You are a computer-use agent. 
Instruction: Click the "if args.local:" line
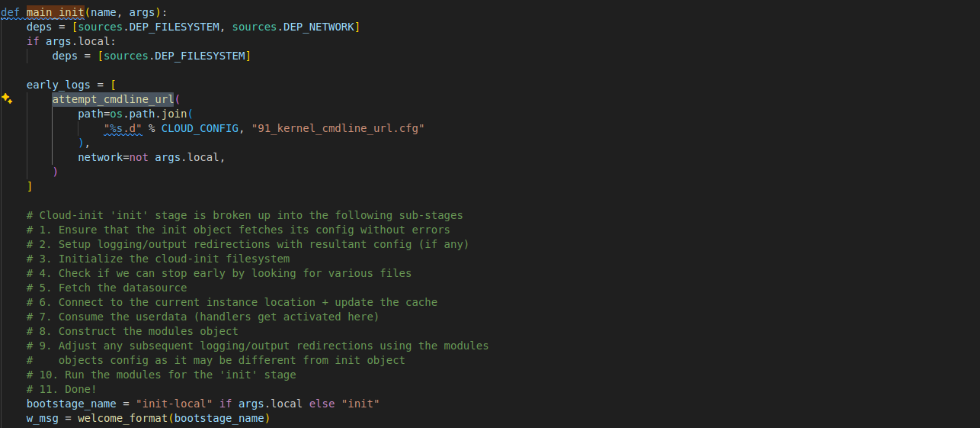[71, 41]
